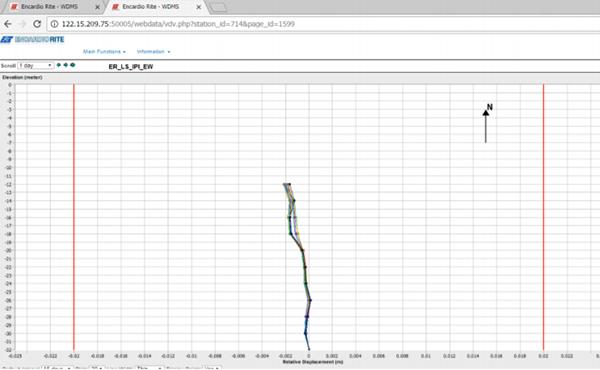Click the browser back arrow
This screenshot has width=600, height=370.
coord(8,24)
